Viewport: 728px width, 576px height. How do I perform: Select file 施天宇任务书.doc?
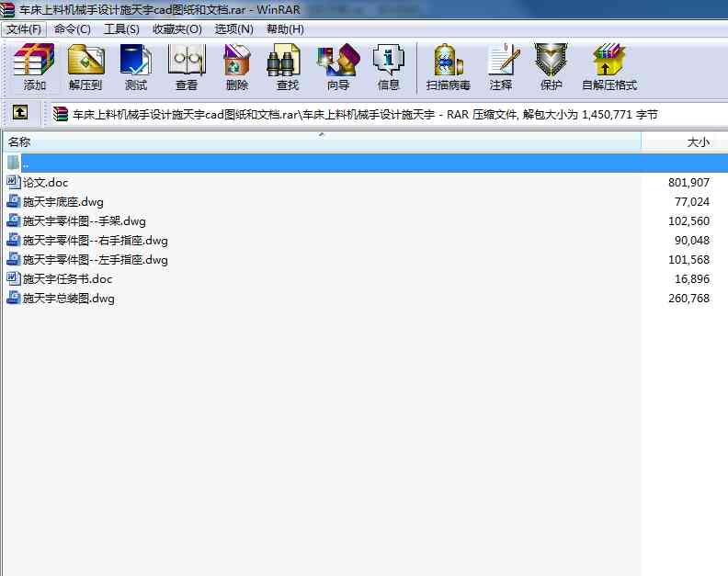pos(67,279)
